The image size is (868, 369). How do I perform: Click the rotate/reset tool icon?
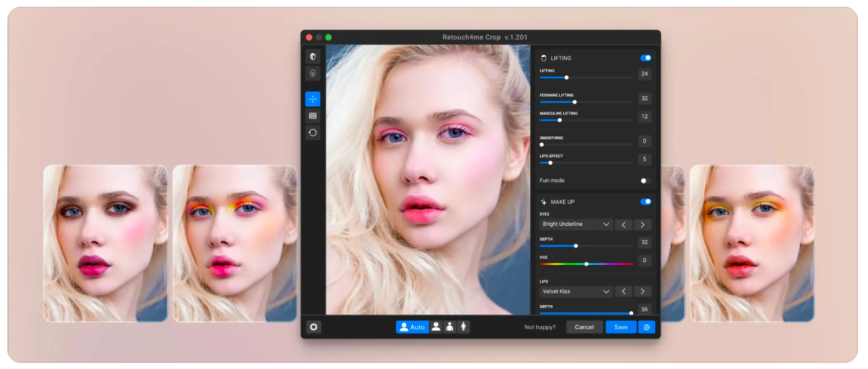[x=313, y=132]
